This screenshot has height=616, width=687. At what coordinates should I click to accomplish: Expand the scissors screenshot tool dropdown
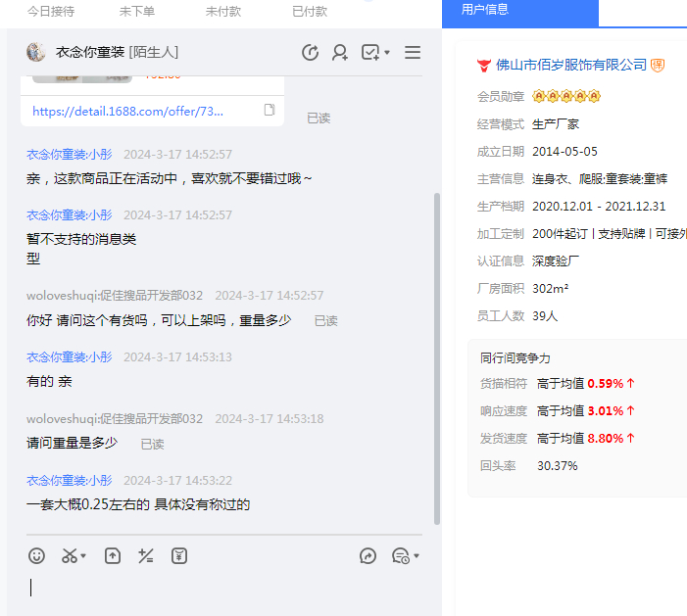click(83, 556)
